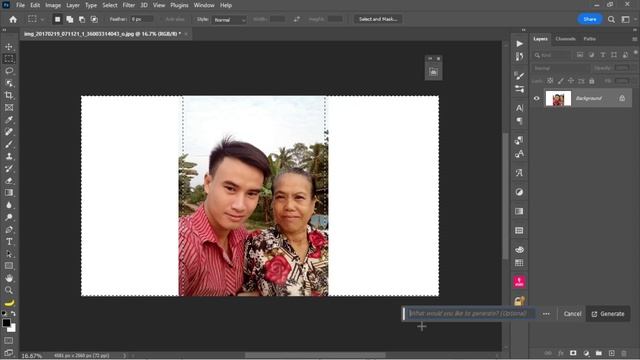
Task: Click the foreground color swatch
Action: [x=6, y=323]
